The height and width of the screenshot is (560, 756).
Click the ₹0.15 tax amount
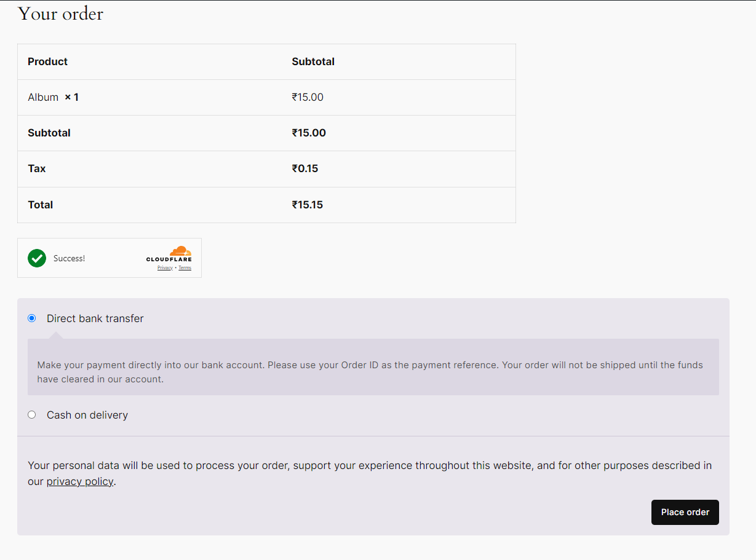[305, 168]
